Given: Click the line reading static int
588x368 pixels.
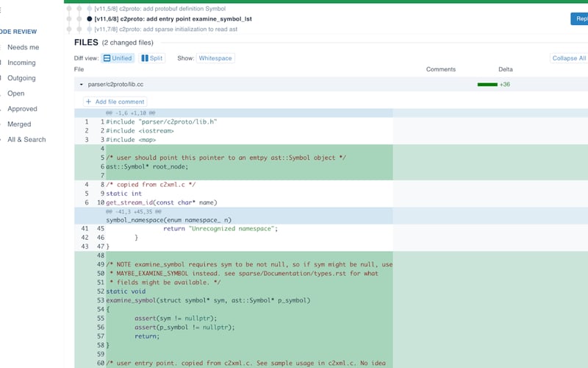Looking at the screenshot, I should [x=123, y=194].
